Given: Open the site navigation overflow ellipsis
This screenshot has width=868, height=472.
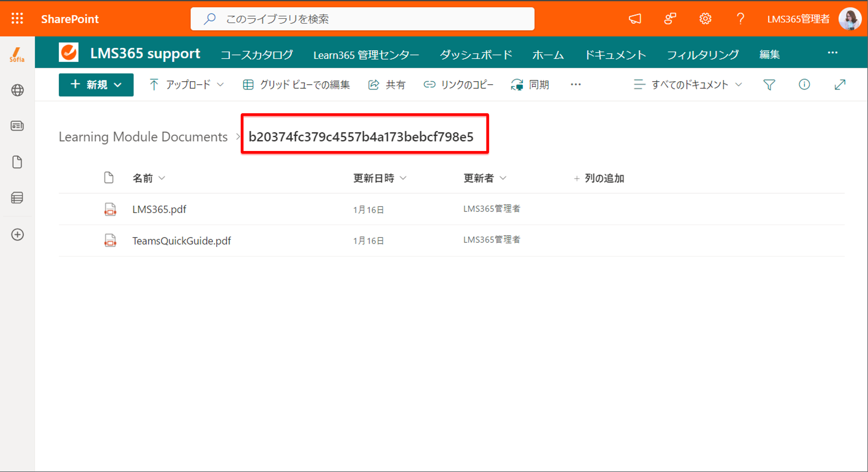Looking at the screenshot, I should tap(833, 52).
